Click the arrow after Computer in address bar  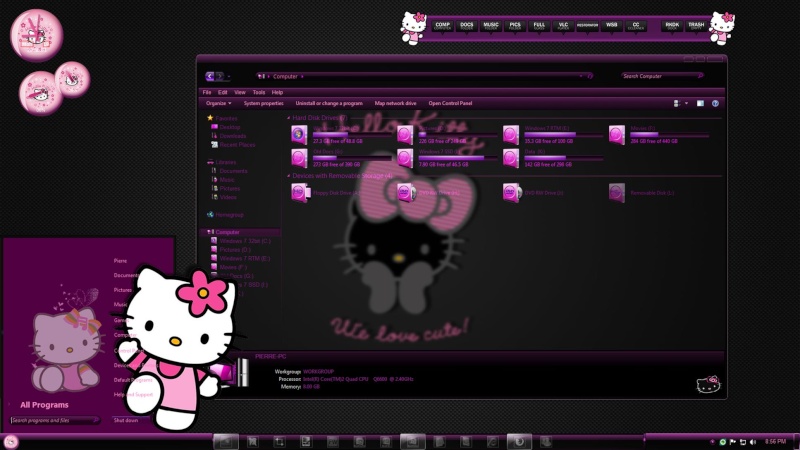[302, 77]
